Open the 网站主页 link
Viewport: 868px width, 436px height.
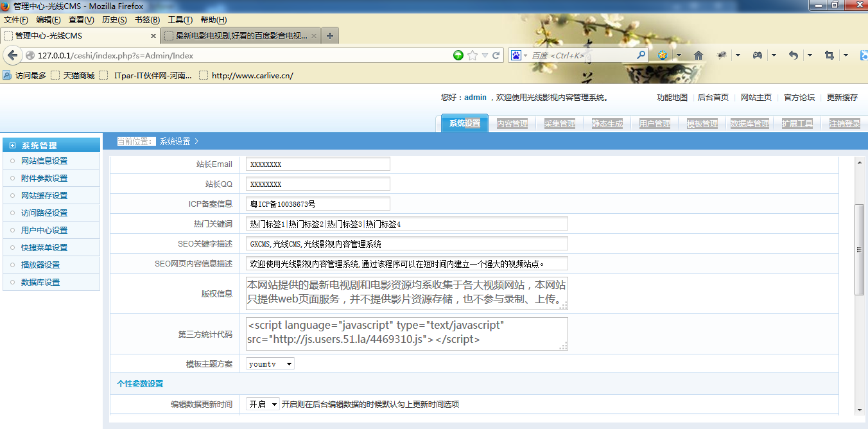[x=756, y=98]
